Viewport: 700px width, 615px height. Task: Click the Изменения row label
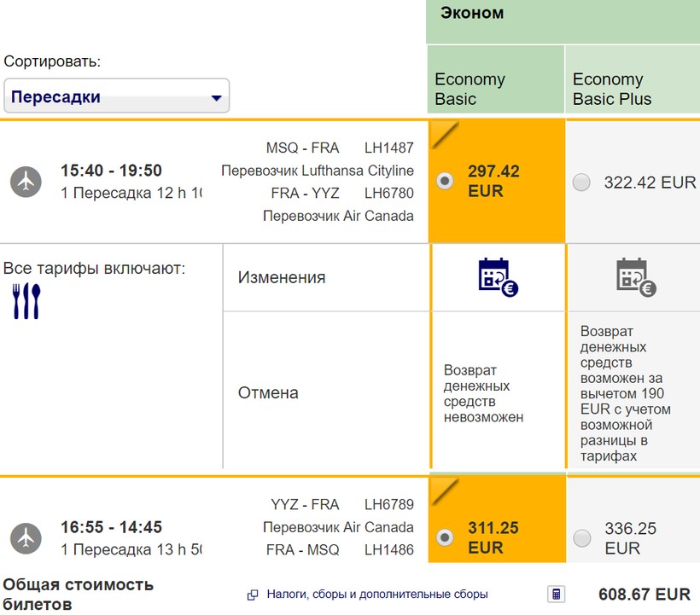[282, 277]
